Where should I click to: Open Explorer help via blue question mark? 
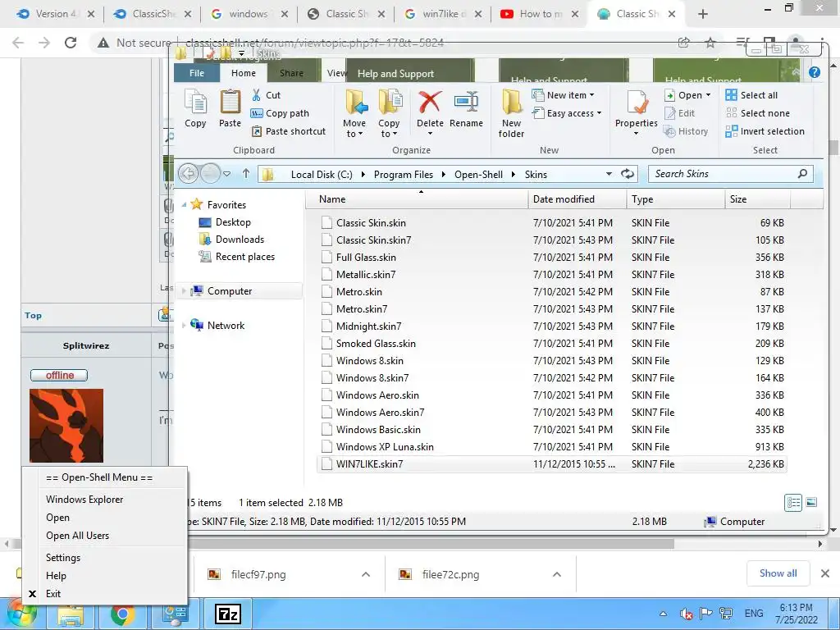tap(815, 72)
